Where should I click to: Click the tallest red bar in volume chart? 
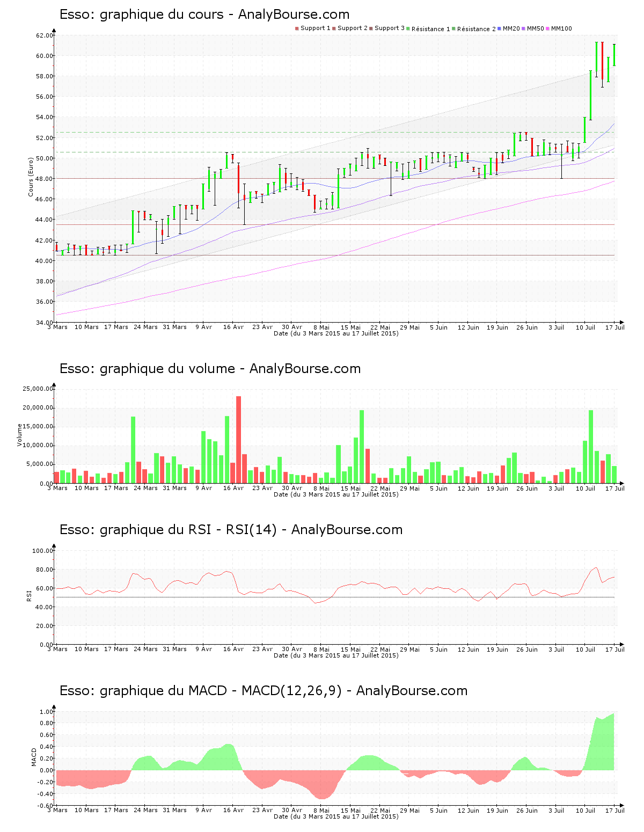tap(239, 440)
